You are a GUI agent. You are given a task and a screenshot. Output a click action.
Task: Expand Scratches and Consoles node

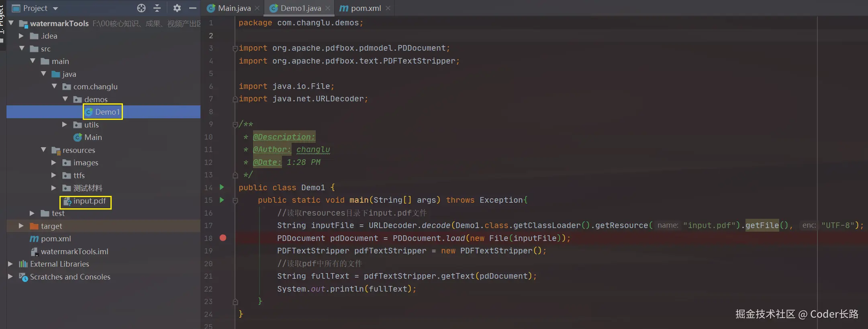coord(10,277)
